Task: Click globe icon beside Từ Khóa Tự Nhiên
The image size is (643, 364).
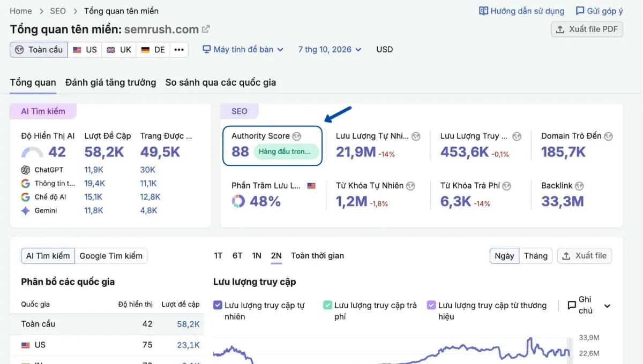Action: pos(410,186)
